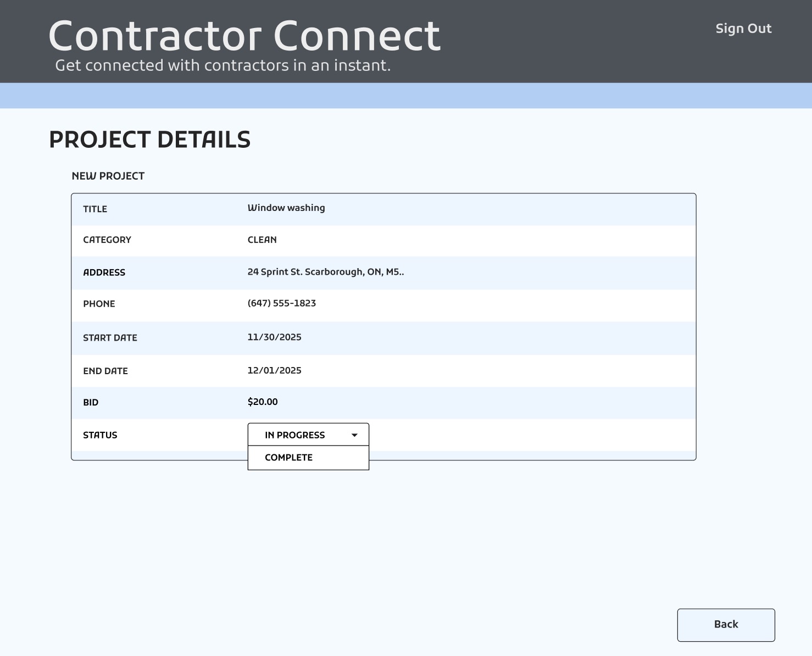Viewport: 812px width, 656px height.
Task: Click the Contractor Connect site title
Action: click(244, 36)
